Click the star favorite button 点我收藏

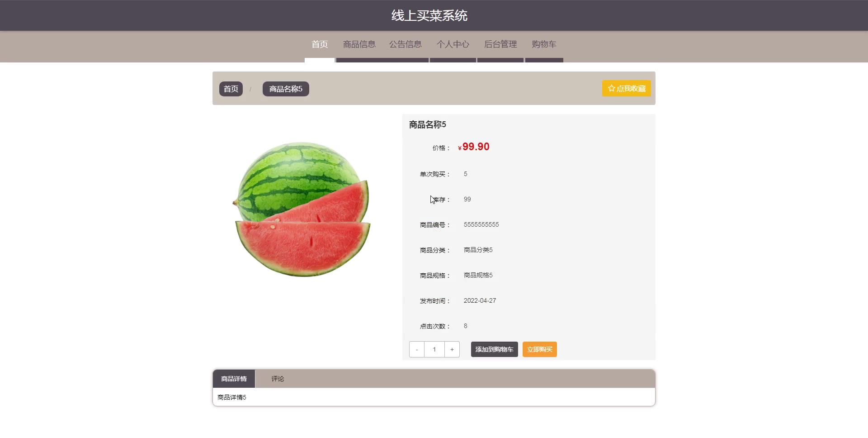tap(626, 88)
